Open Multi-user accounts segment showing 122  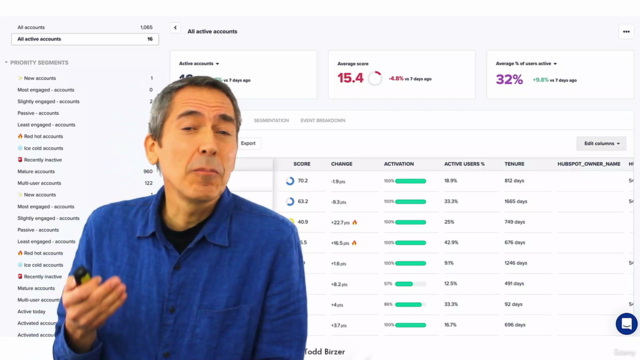click(85, 183)
